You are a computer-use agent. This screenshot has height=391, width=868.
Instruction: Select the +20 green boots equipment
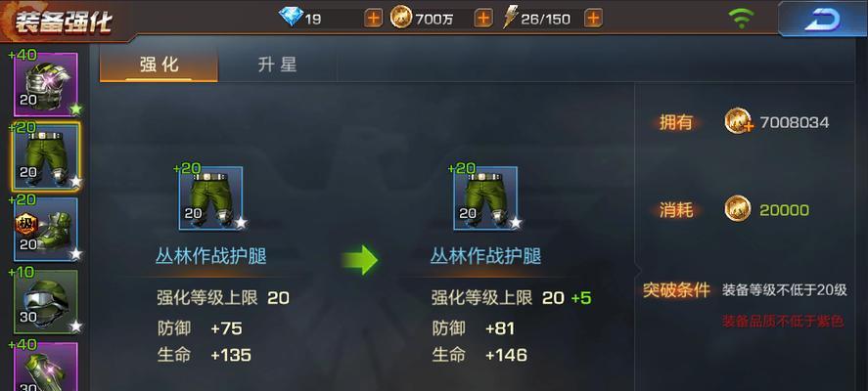tap(45, 229)
